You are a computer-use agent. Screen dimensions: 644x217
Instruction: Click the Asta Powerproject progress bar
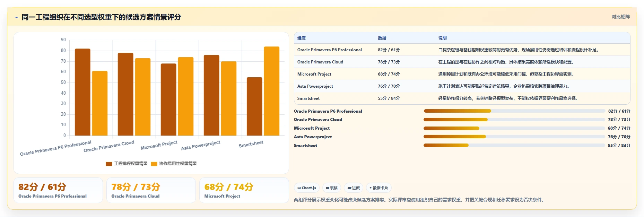514,137
